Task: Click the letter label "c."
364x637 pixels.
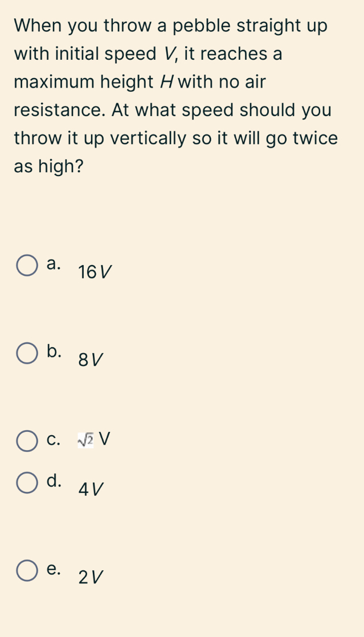Action: [55, 440]
